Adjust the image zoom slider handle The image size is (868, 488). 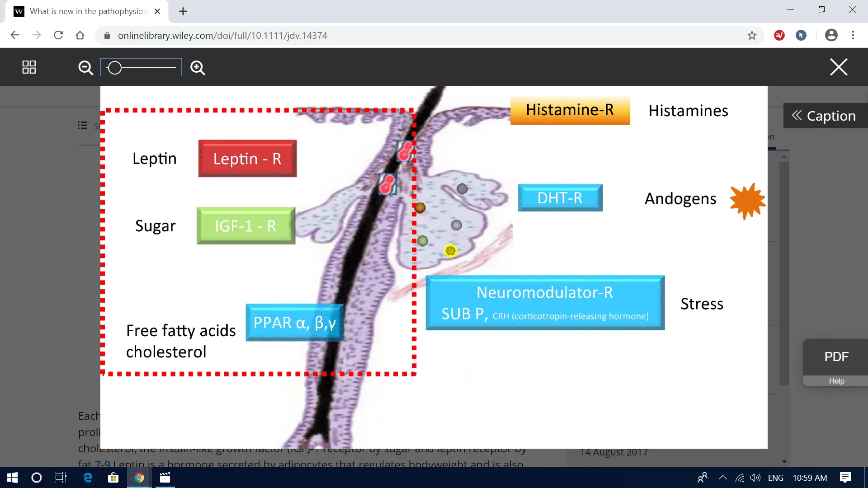pyautogui.click(x=115, y=68)
